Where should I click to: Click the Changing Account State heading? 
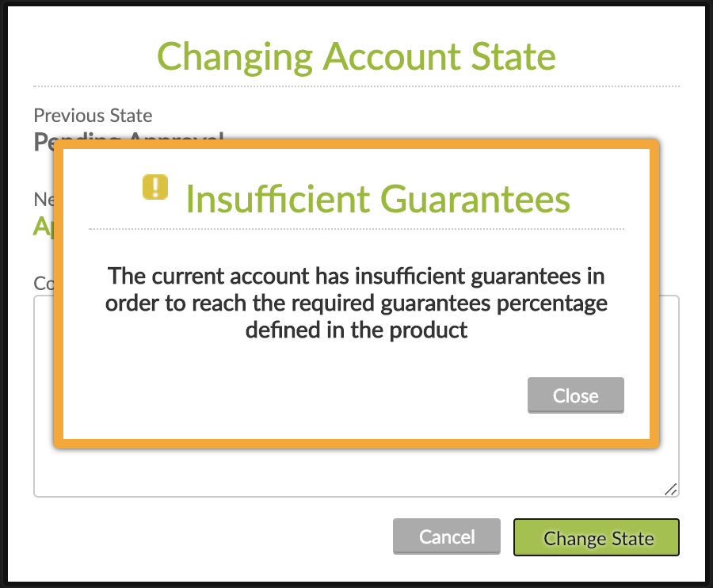[x=356, y=56]
